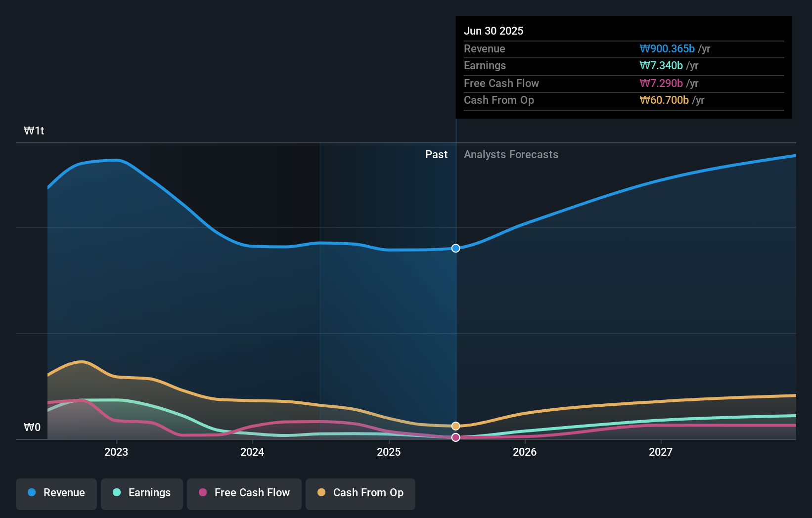Click the yellow Cash From Op legend dot
The image size is (812, 518).
[x=322, y=493]
